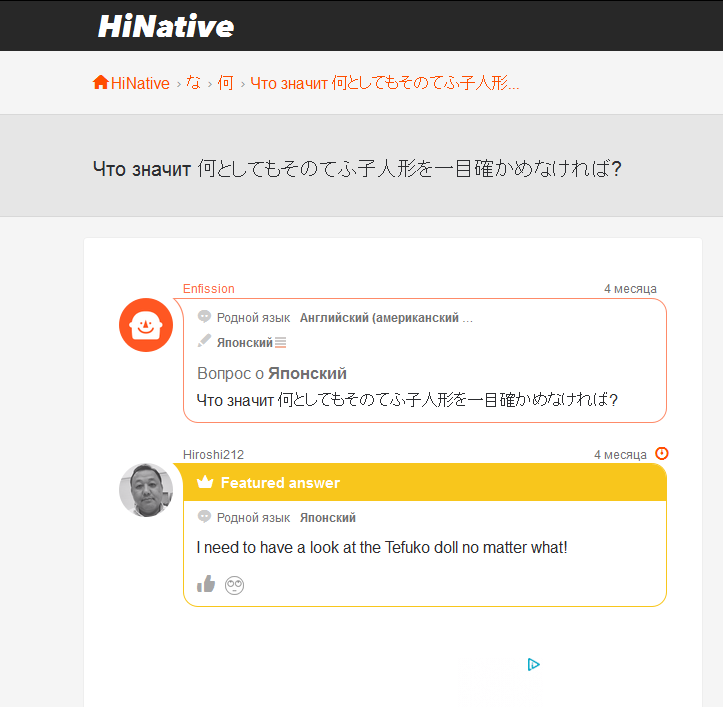The width and height of the screenshot is (723, 707).
Task: Click the Japanese level bars icon
Action: [x=281, y=343]
